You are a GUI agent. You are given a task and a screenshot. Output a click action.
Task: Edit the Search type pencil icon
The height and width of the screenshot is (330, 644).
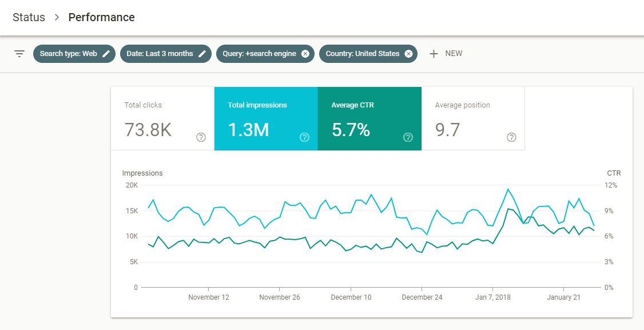(x=106, y=54)
